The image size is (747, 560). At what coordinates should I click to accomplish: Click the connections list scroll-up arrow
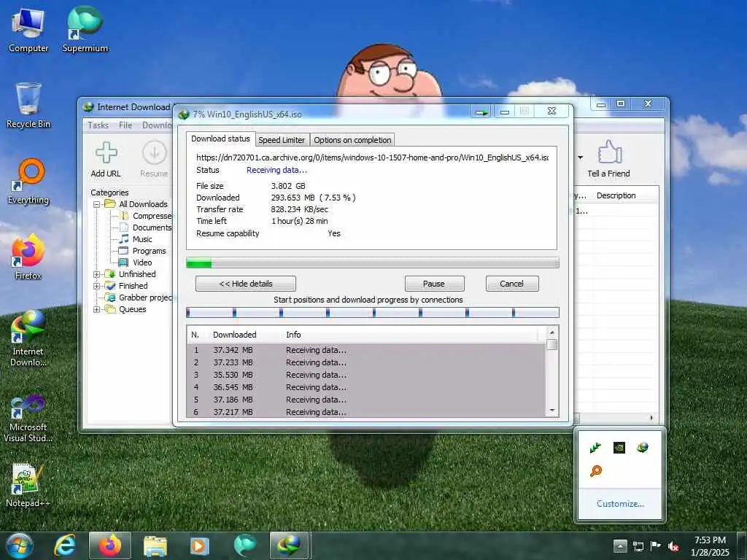point(552,332)
